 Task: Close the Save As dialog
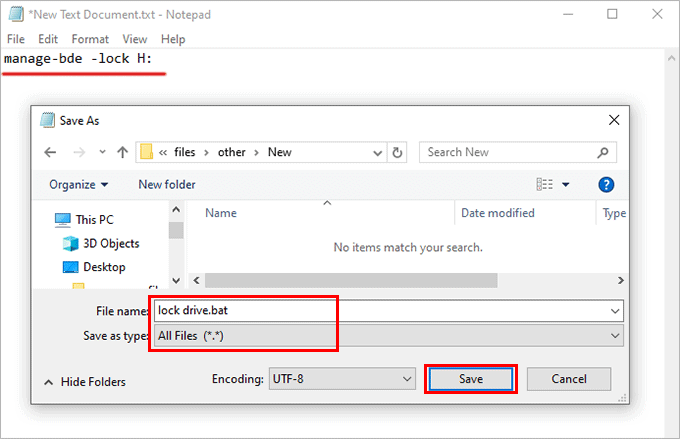tap(614, 120)
